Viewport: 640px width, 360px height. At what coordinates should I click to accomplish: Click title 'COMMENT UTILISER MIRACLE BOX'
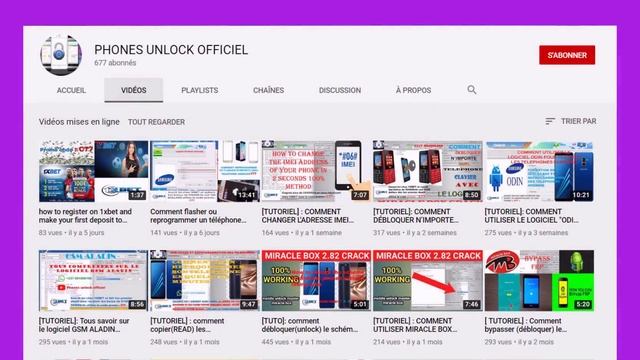point(415,325)
